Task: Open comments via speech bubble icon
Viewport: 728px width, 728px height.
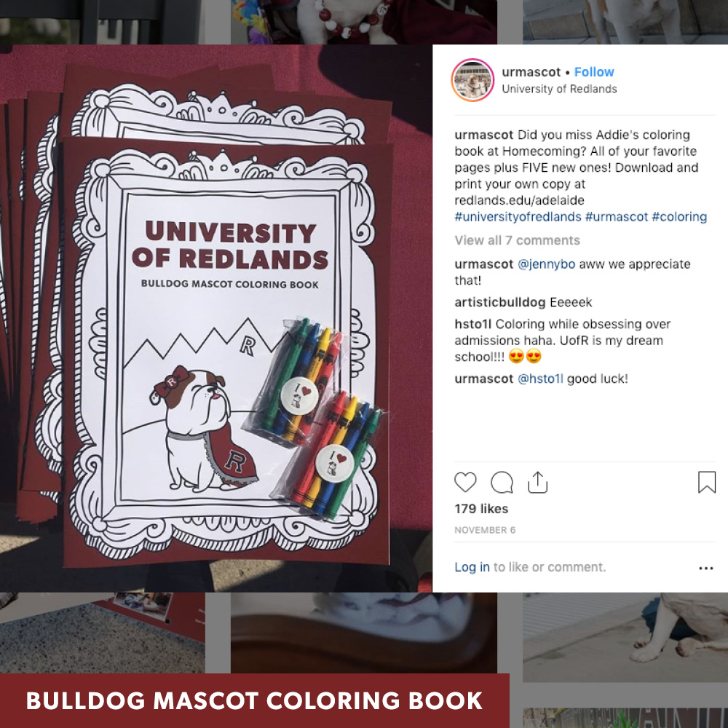Action: [x=502, y=482]
